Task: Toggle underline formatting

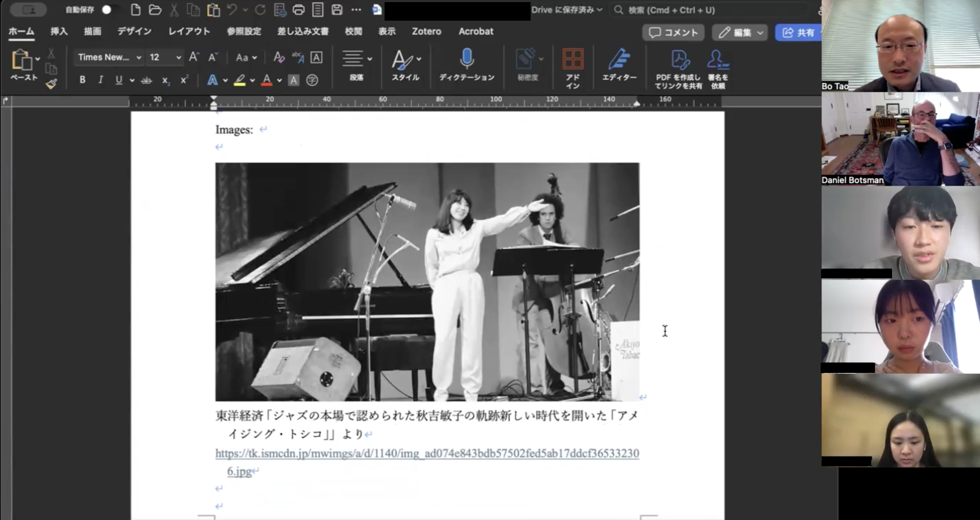Action: 119,80
